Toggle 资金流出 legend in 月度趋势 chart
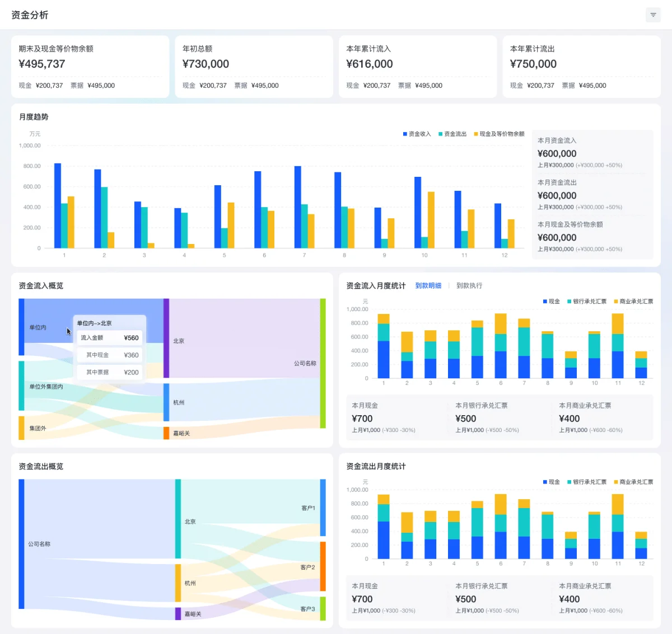This screenshot has height=634, width=672. tap(452, 134)
